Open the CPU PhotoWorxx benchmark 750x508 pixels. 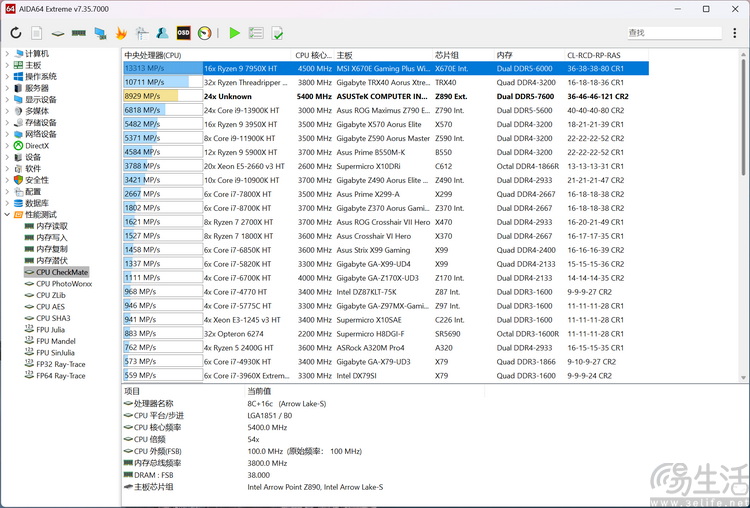64,284
